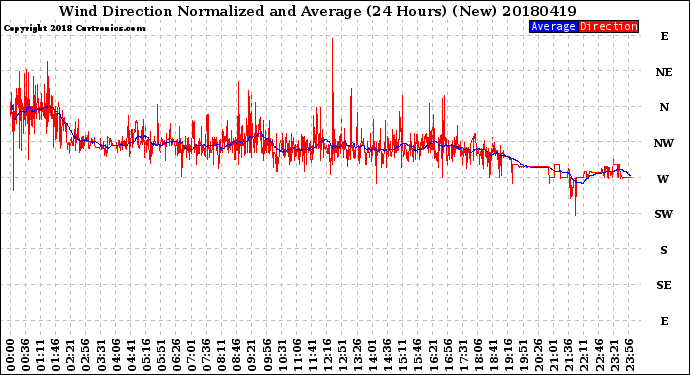This screenshot has height=375, width=690.
Task: Click the 18:41 time axis label
Action: 493,355
